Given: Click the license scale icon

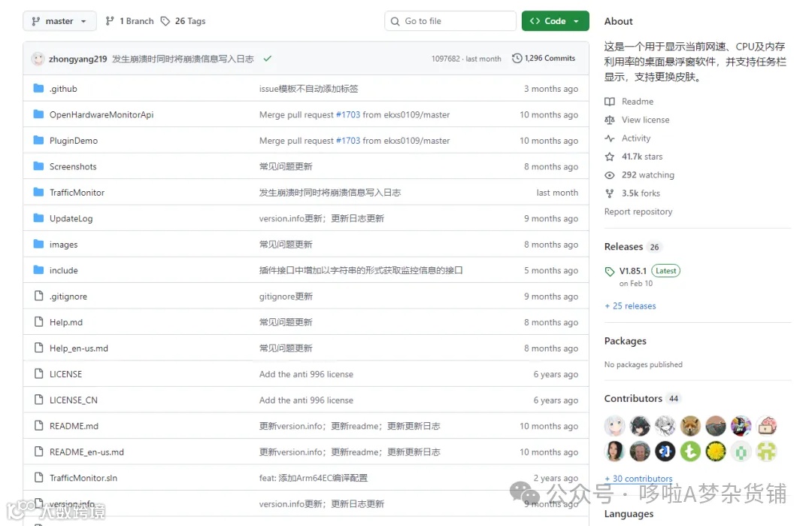Looking at the screenshot, I should 610,120.
